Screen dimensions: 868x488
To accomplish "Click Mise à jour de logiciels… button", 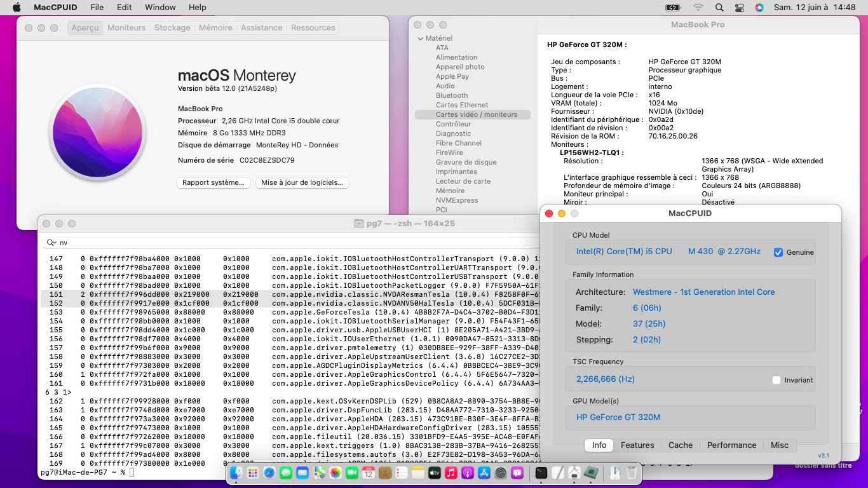I will coord(302,182).
